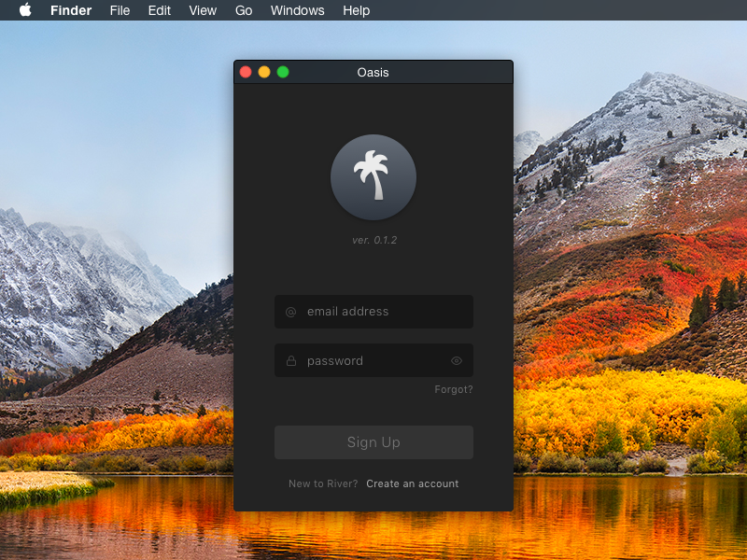Click the New to River? text

(323, 483)
